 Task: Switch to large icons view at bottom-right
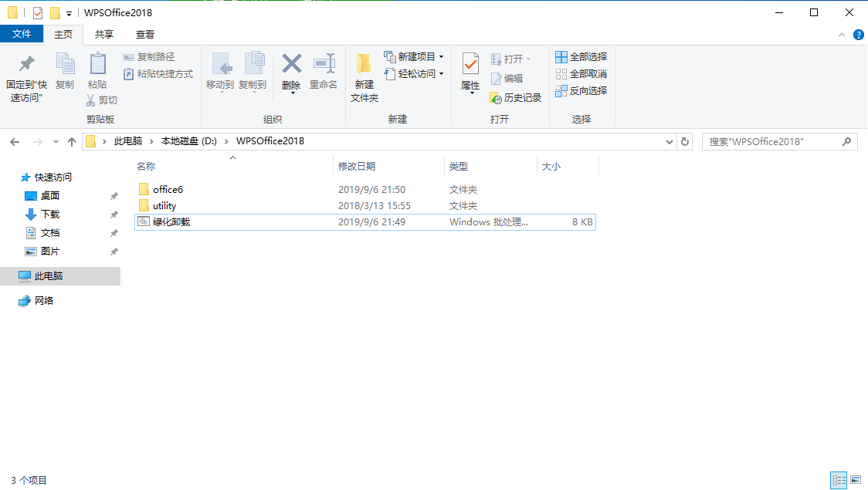[856, 480]
